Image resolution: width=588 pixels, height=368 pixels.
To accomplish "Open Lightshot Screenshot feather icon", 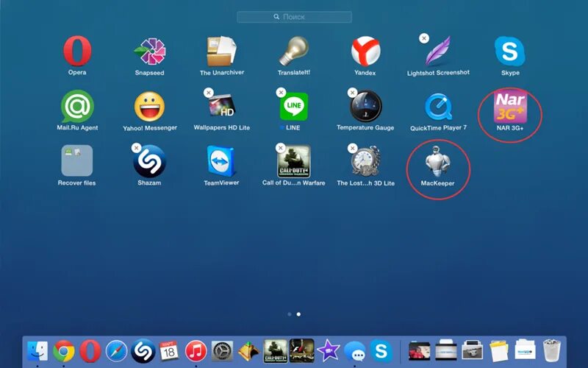I will [438, 51].
